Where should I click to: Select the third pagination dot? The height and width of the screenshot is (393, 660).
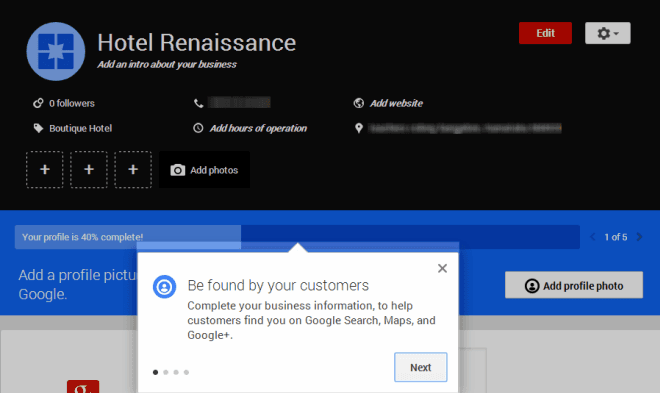coord(176,372)
